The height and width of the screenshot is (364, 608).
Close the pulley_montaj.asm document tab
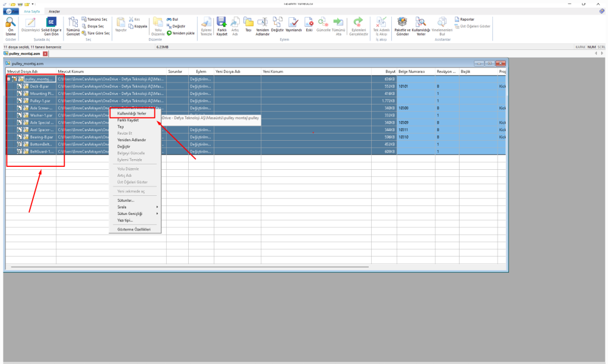pyautogui.click(x=46, y=54)
